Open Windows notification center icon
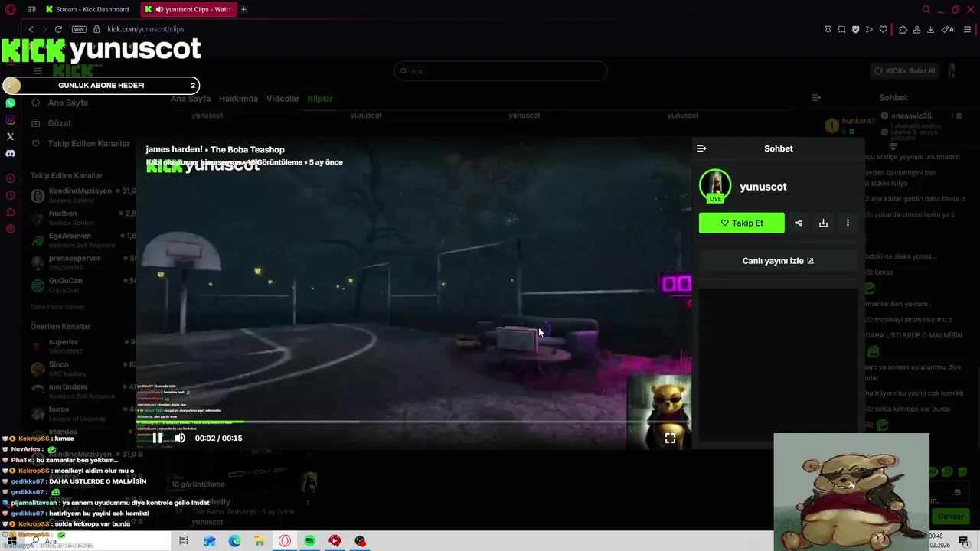Image resolution: width=980 pixels, height=551 pixels. (964, 541)
